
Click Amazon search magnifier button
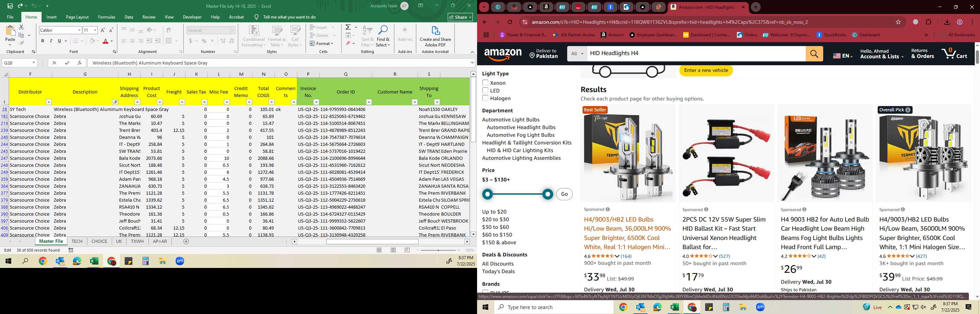pyautogui.click(x=814, y=54)
